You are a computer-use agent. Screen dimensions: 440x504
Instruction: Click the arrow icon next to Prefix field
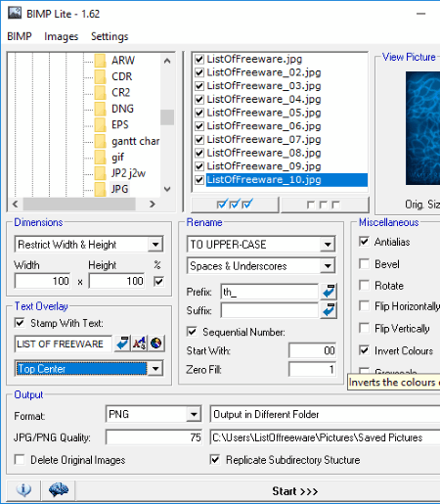click(329, 292)
